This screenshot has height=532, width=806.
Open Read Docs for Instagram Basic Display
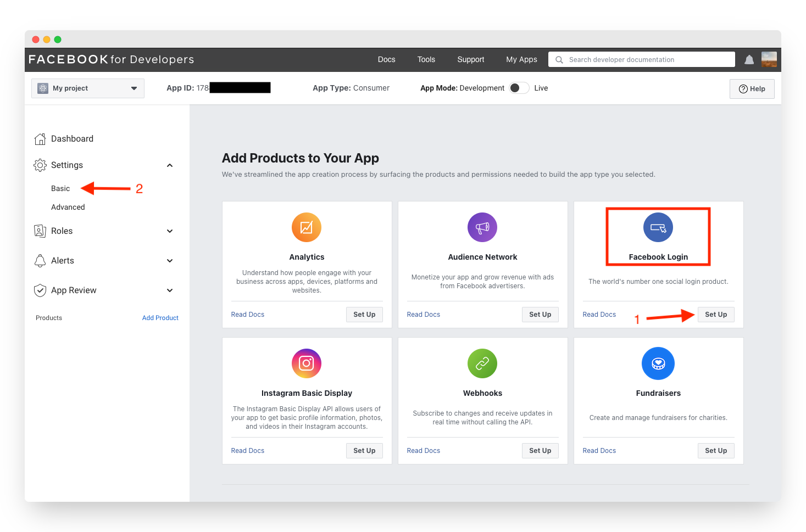point(248,451)
